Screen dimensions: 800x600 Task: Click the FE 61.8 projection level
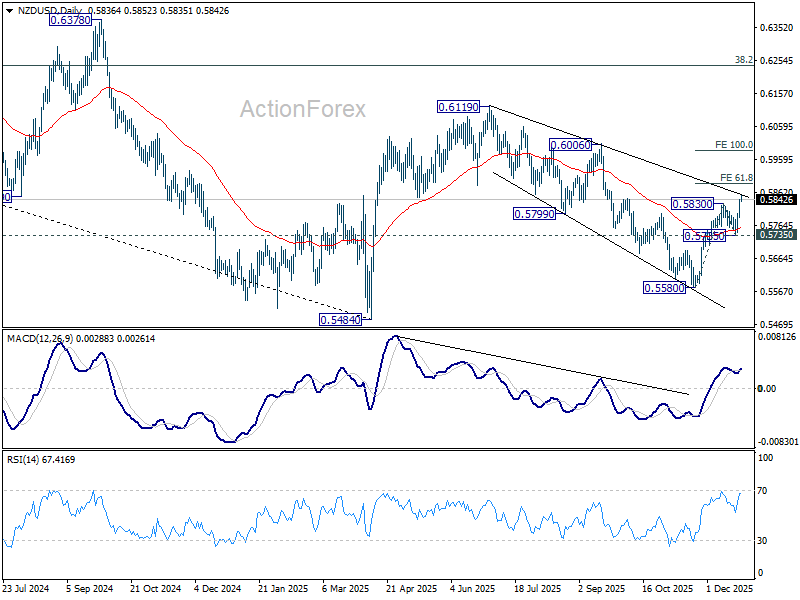[736, 178]
